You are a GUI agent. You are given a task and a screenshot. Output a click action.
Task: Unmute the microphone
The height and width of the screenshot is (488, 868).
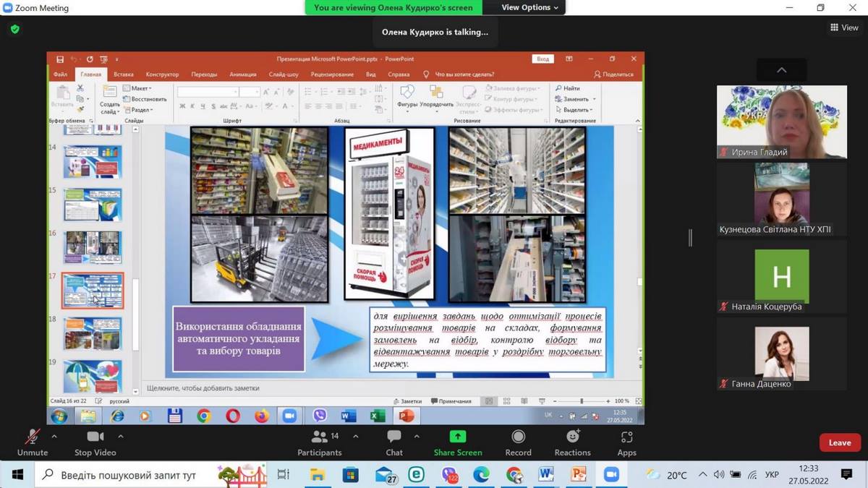coord(33,443)
